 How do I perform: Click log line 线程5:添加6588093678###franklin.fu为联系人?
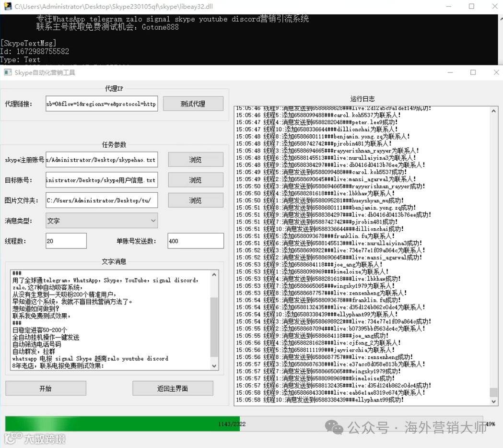pyautogui.click(x=315, y=236)
